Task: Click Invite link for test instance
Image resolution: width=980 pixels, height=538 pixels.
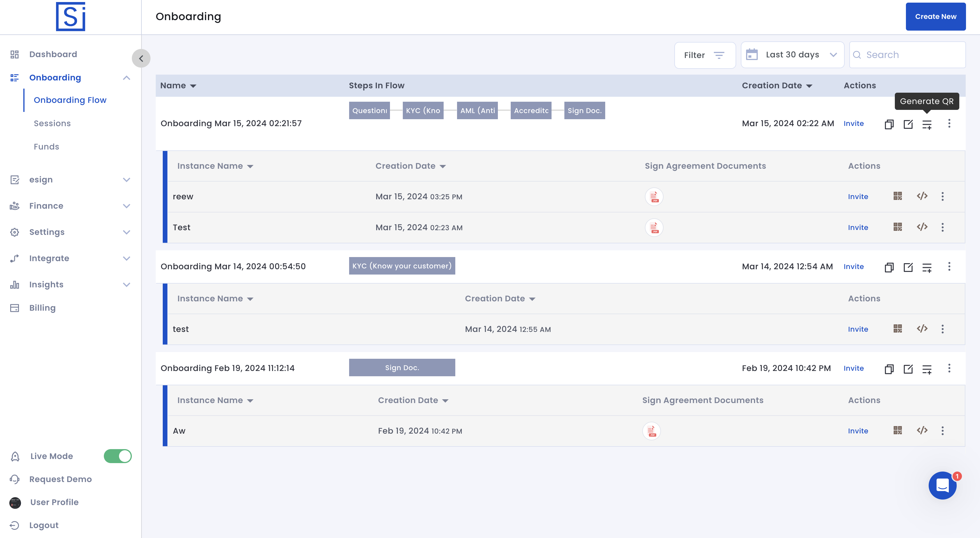Action: [x=857, y=329]
